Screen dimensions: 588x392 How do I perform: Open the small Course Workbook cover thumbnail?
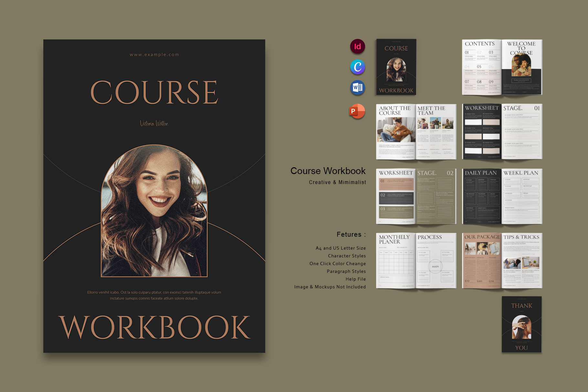pyautogui.click(x=396, y=67)
